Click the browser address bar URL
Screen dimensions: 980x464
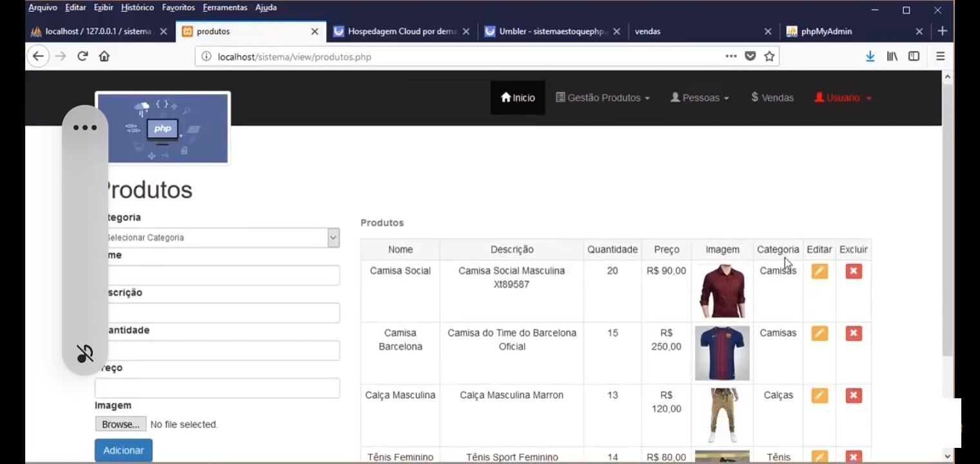coord(295,57)
